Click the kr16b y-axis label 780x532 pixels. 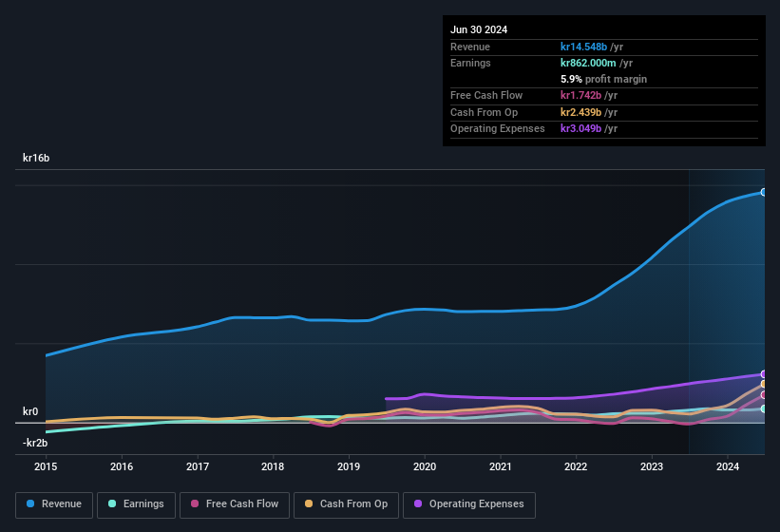pos(36,158)
